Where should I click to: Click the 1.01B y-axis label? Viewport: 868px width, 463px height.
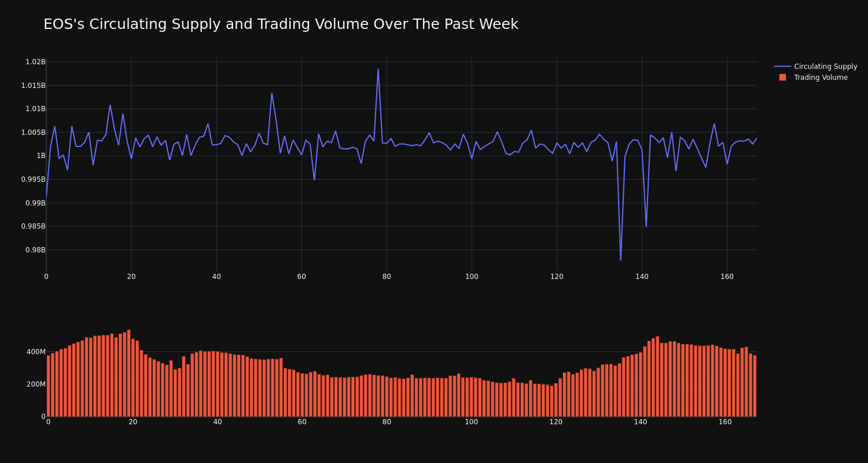coord(35,109)
